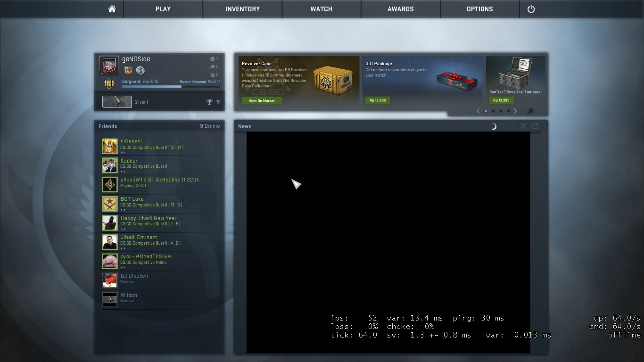644x362 pixels.
Task: Click the store search magnifier icon
Action: pos(530,112)
